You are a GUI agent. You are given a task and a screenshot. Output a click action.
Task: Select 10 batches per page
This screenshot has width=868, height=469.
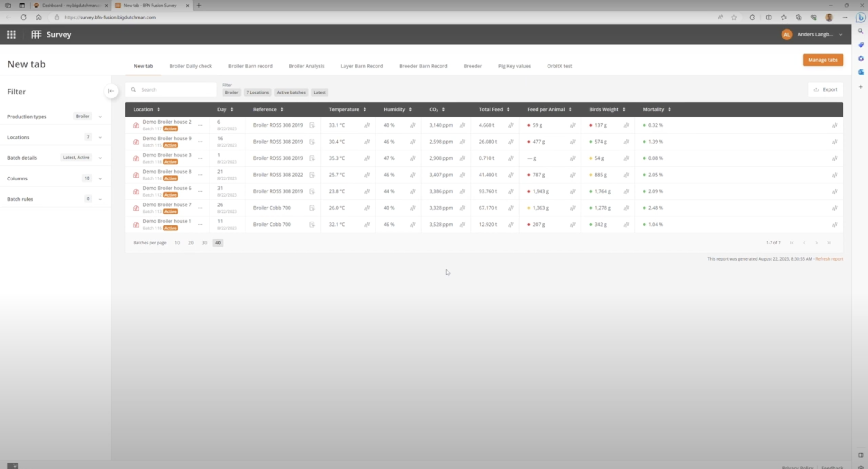(x=177, y=243)
